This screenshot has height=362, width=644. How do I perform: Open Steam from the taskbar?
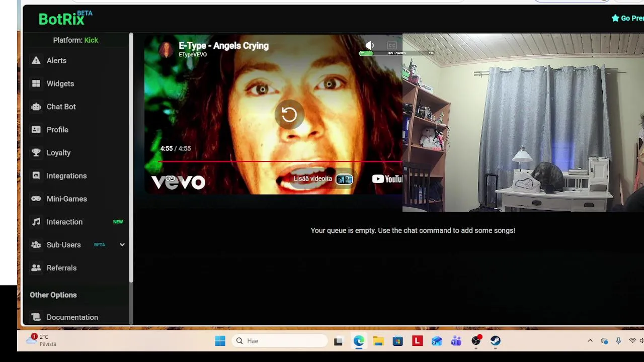coord(496,341)
